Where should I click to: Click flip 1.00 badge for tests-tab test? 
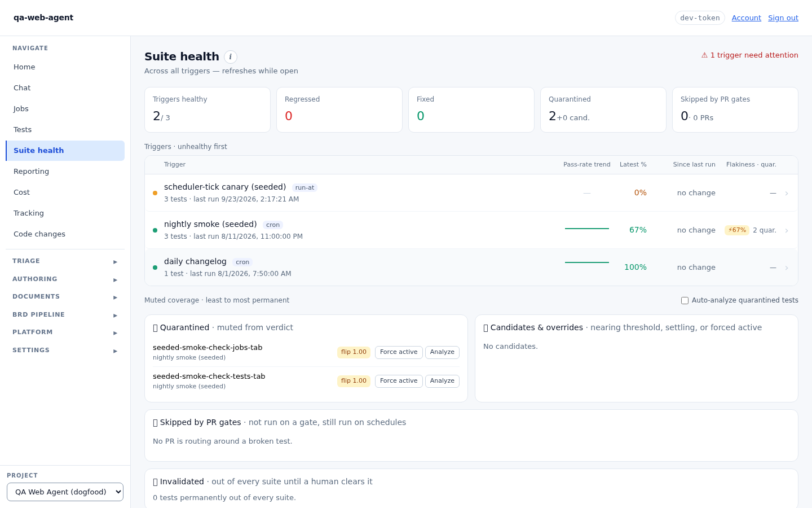(354, 381)
